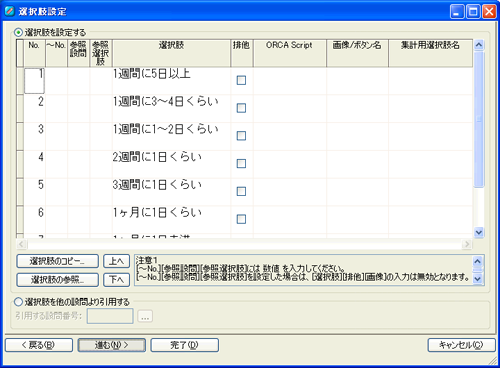Image resolution: width=500 pixels, height=368 pixels.
Task: Click No. cell of row 4
Action: (x=34, y=164)
